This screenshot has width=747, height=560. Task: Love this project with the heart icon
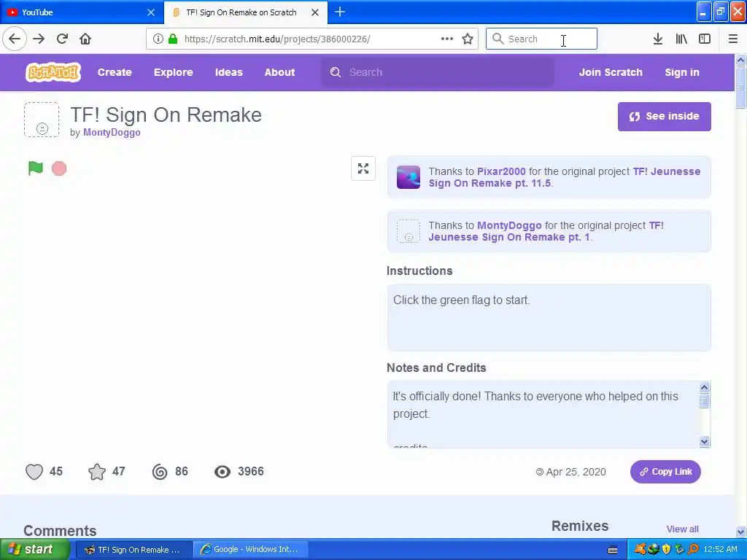34,472
